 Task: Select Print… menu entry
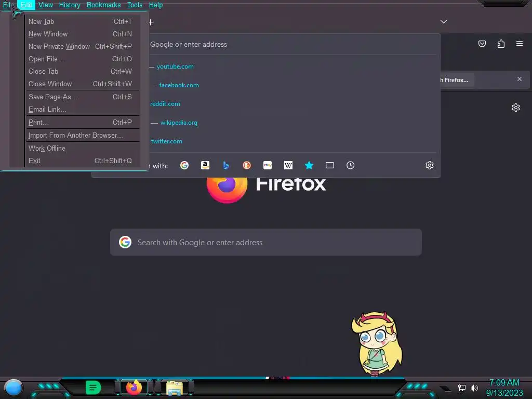[83, 122]
